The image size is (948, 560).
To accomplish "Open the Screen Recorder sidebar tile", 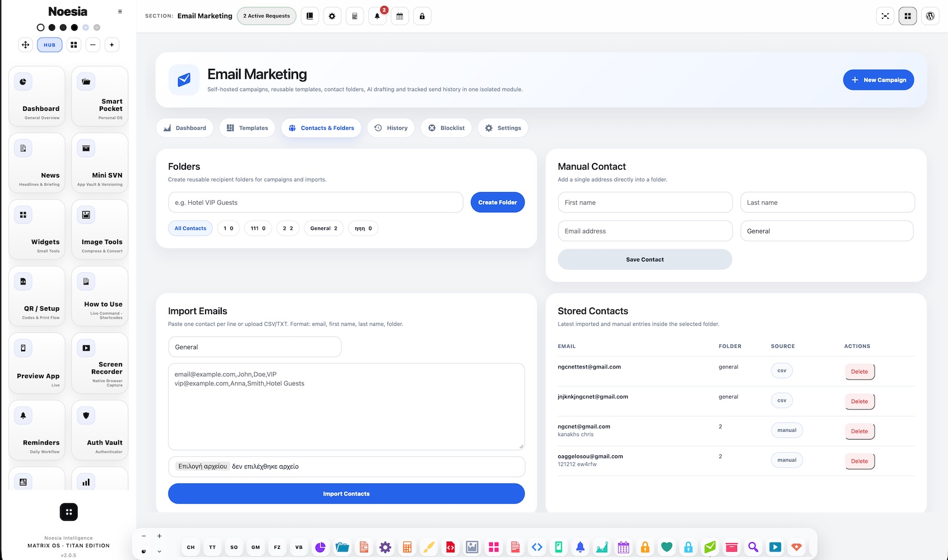I will click(100, 363).
